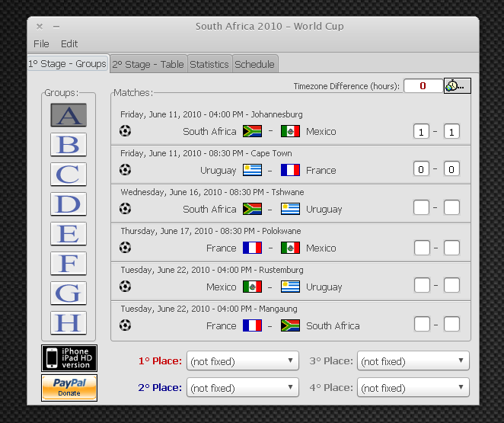
Task: Switch to 1º Stage - Groups tab
Action: tap(68, 64)
